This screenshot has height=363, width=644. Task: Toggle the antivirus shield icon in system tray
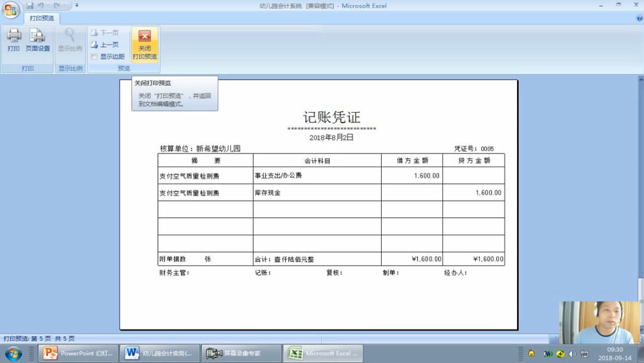click(x=561, y=353)
